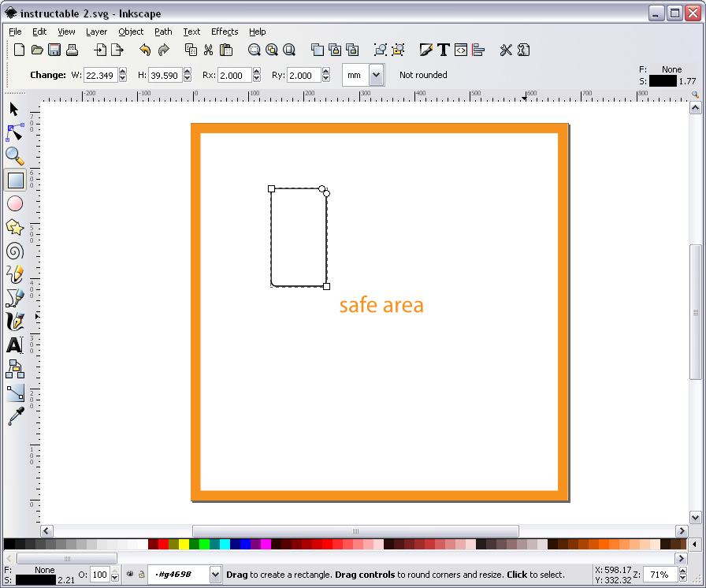Select the Star tool
Image resolution: width=706 pixels, height=588 pixels.
(13, 227)
